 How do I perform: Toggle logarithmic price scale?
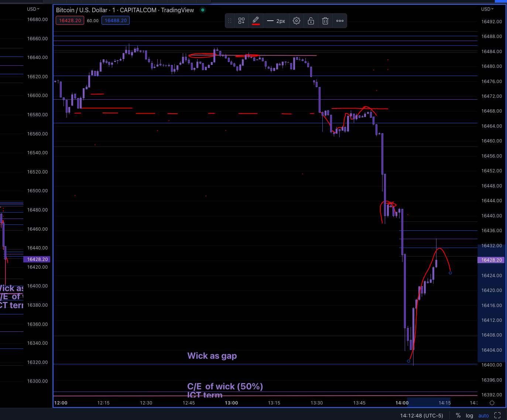[x=469, y=415]
